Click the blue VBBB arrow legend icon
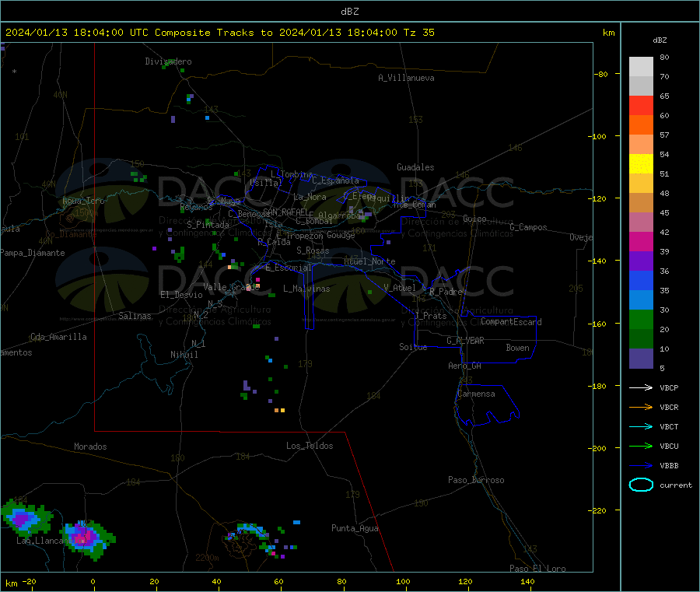Screen dimensions: 700x592 pos(641,465)
